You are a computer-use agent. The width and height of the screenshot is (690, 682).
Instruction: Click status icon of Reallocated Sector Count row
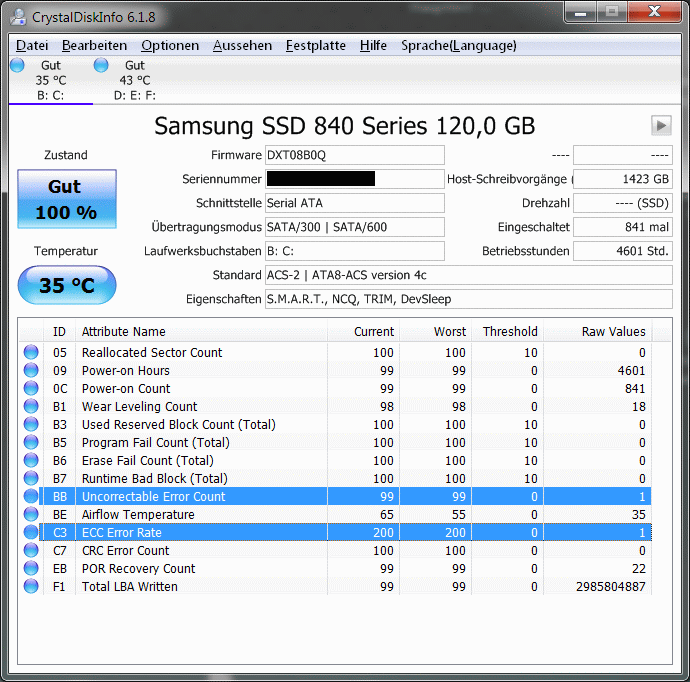31,352
